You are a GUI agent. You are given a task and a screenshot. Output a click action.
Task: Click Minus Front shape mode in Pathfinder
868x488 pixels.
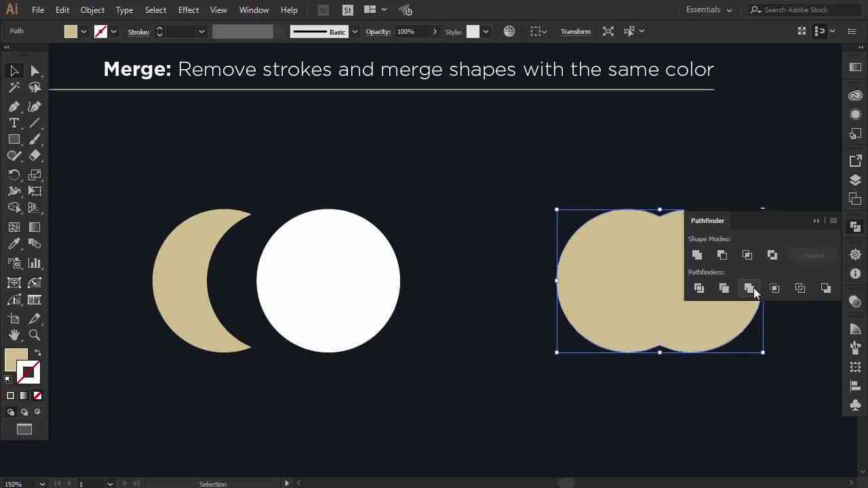[x=722, y=255]
